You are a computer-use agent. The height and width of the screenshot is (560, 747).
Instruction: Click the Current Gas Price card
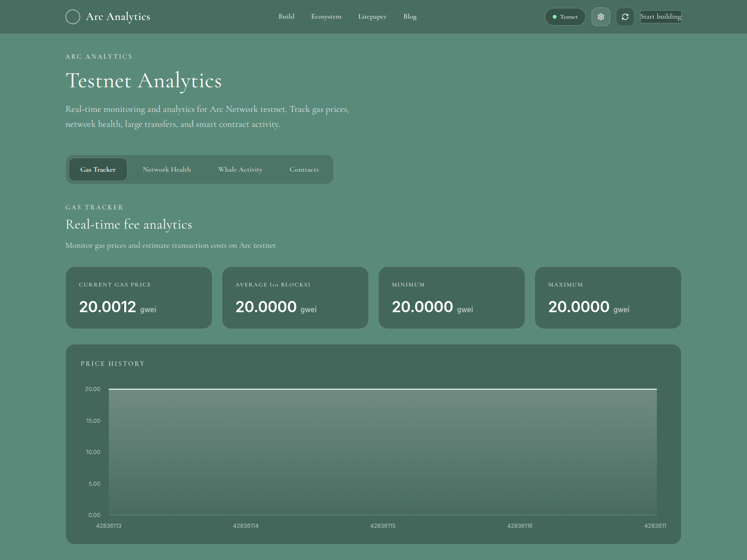coord(139,298)
